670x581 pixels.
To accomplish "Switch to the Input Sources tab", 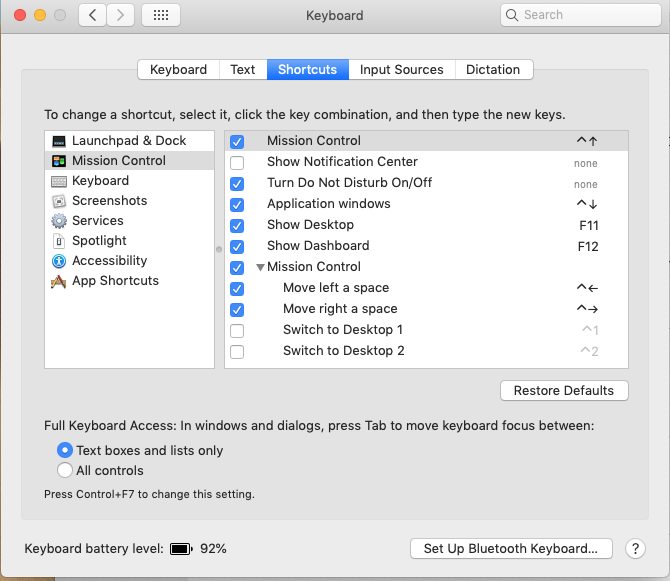I will pos(401,70).
